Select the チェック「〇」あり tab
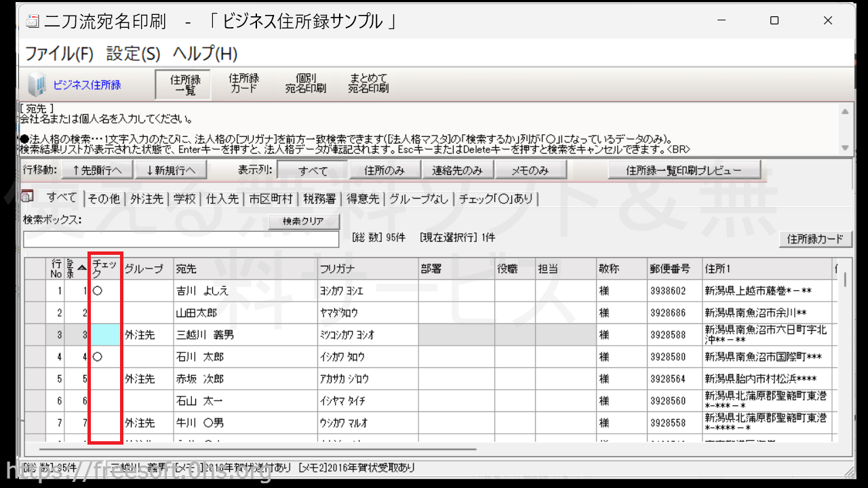Viewport: 868px width, 488px height. (496, 199)
